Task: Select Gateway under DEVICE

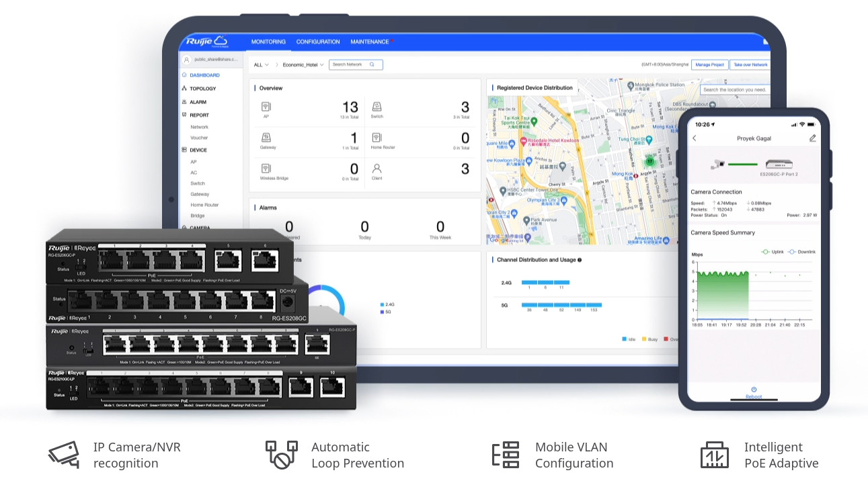Action: 200,194
